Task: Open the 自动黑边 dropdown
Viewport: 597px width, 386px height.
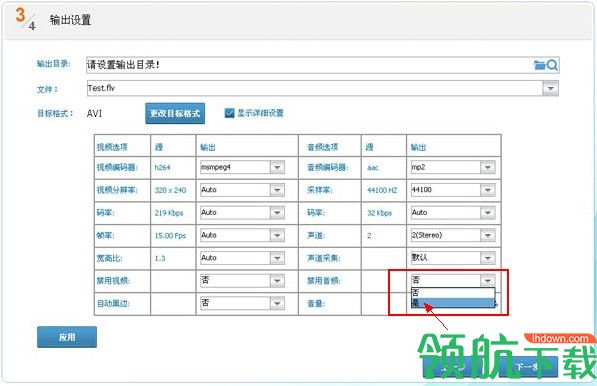Action: (277, 303)
